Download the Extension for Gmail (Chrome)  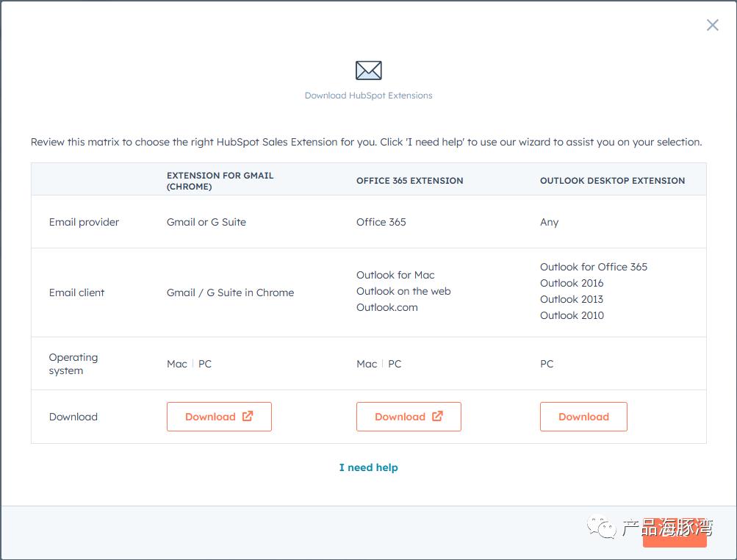(219, 417)
